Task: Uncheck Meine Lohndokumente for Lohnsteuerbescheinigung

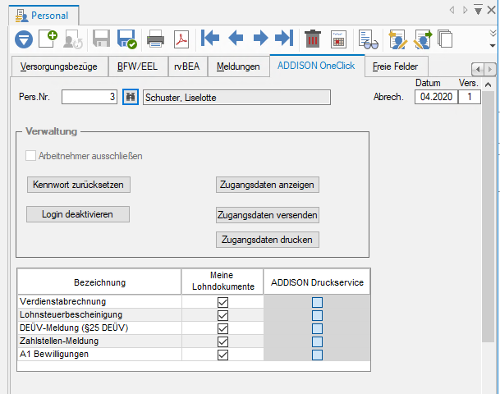Action: click(223, 315)
